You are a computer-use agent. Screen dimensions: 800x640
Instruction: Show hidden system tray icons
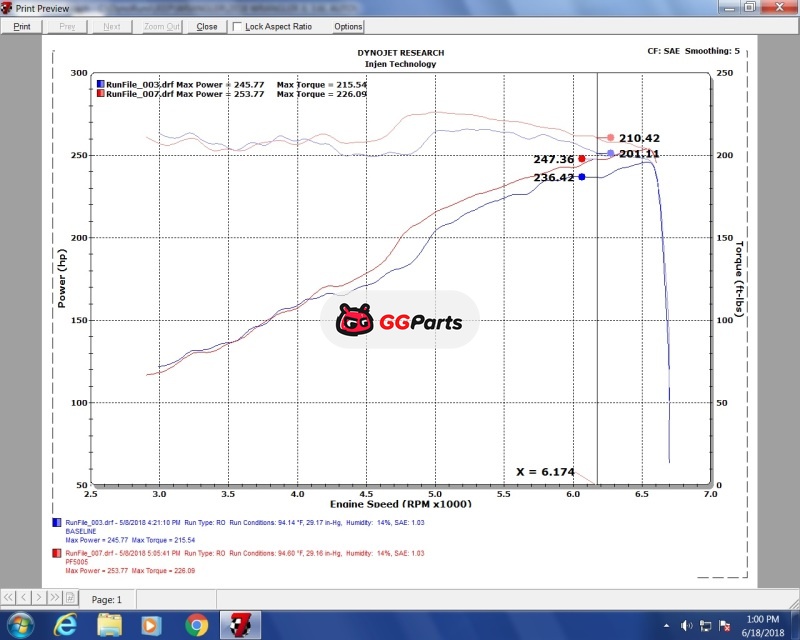click(x=667, y=625)
